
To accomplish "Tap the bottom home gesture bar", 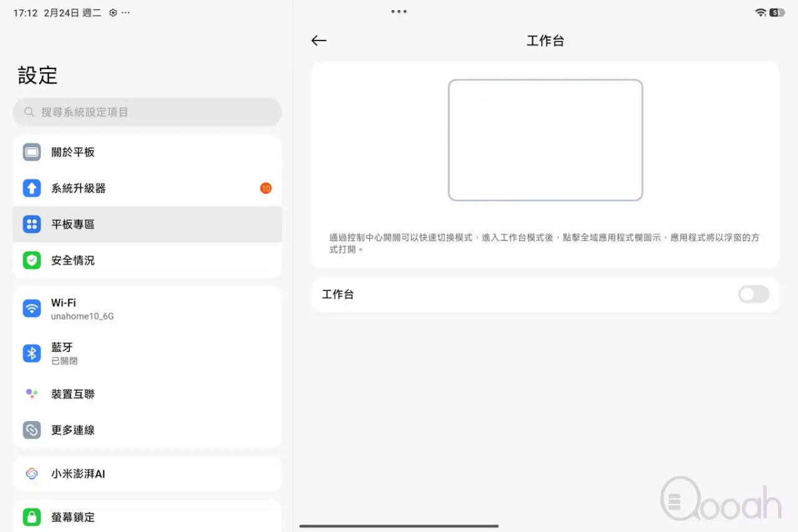I will click(399, 526).
